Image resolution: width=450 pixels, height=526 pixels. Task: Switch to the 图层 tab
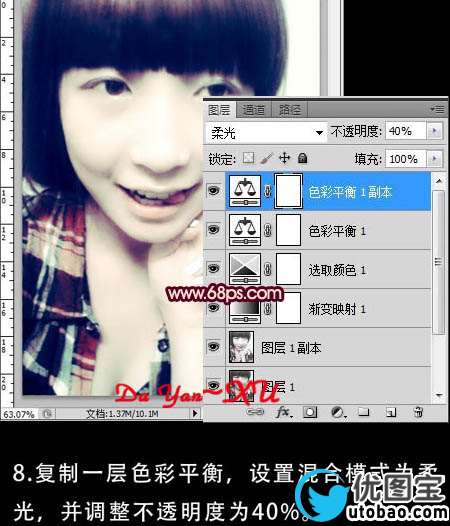click(219, 110)
